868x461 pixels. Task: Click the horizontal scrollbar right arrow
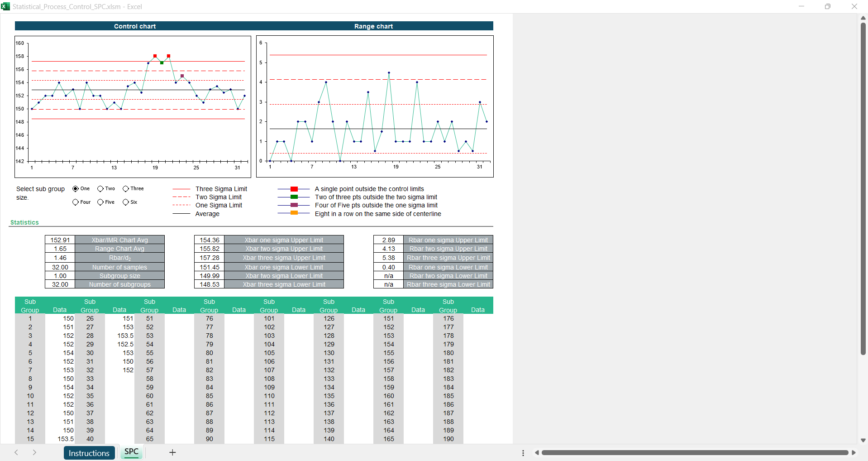point(854,453)
